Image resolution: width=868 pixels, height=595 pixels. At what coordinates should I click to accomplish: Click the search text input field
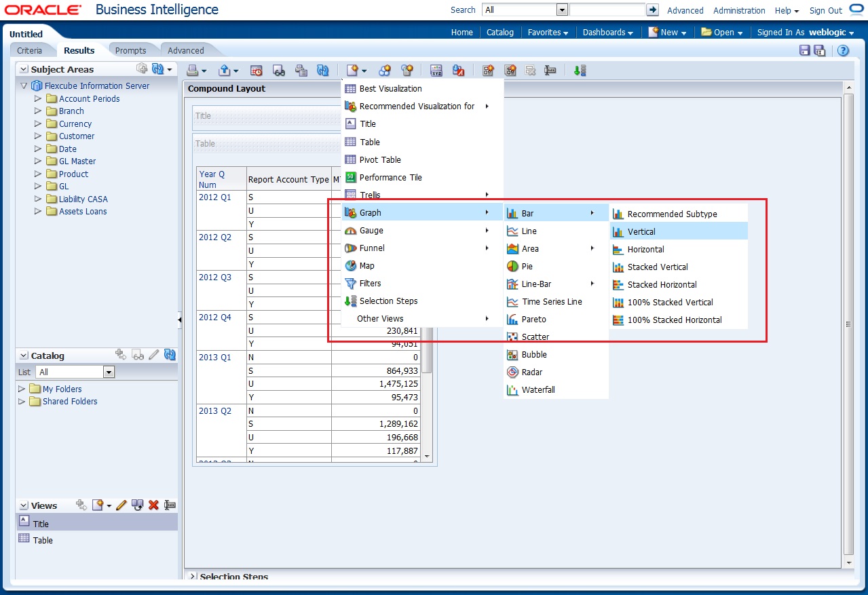coord(607,10)
